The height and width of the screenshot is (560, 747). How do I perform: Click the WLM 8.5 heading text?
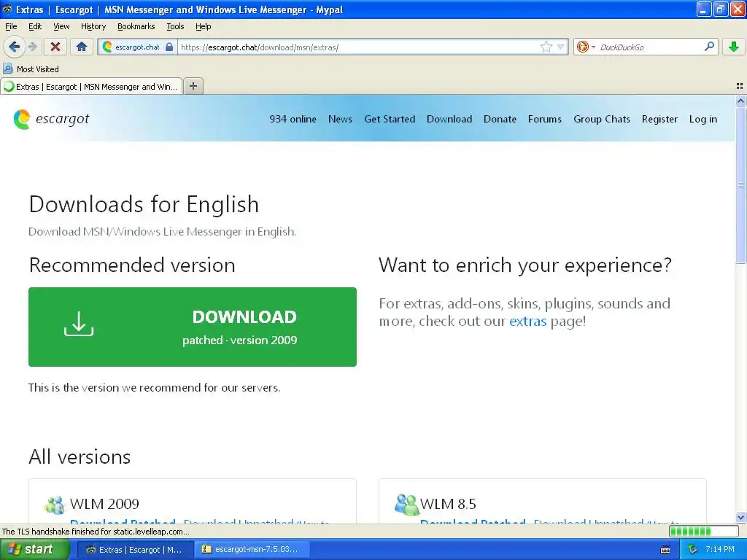point(448,504)
